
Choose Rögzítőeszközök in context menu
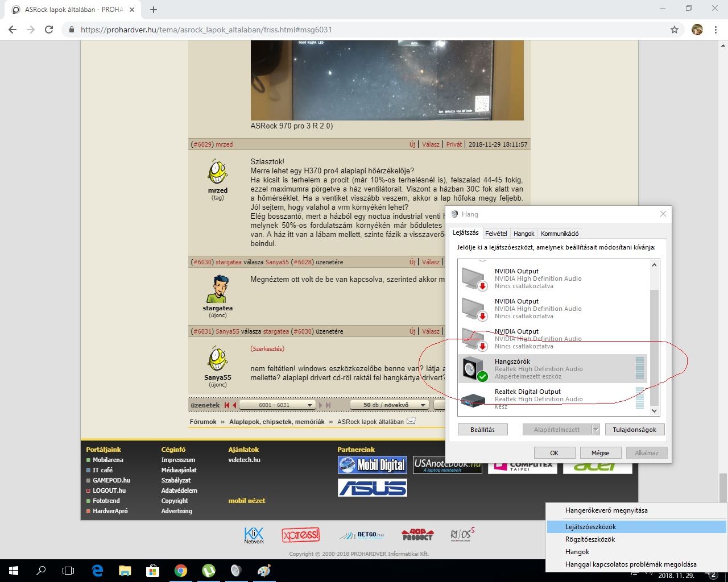click(590, 539)
